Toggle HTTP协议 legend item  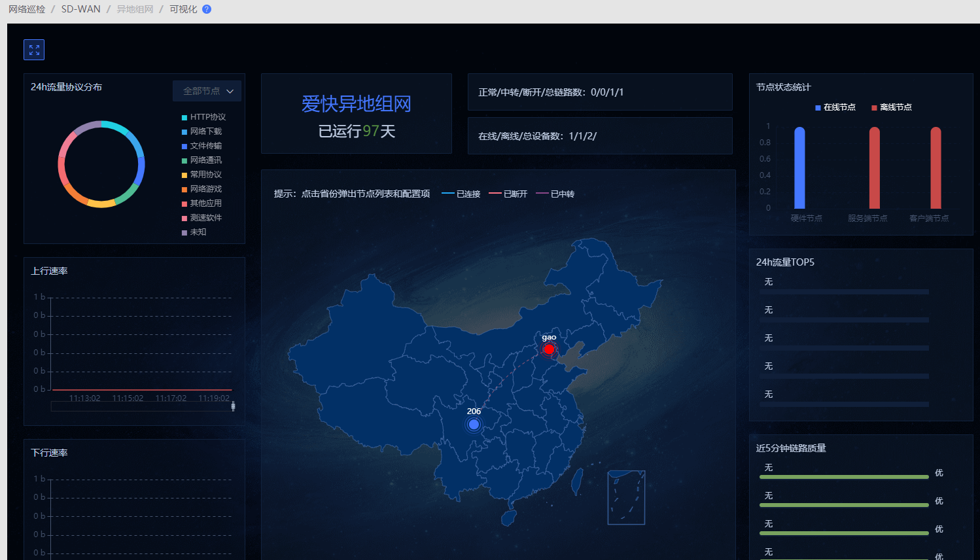click(203, 117)
